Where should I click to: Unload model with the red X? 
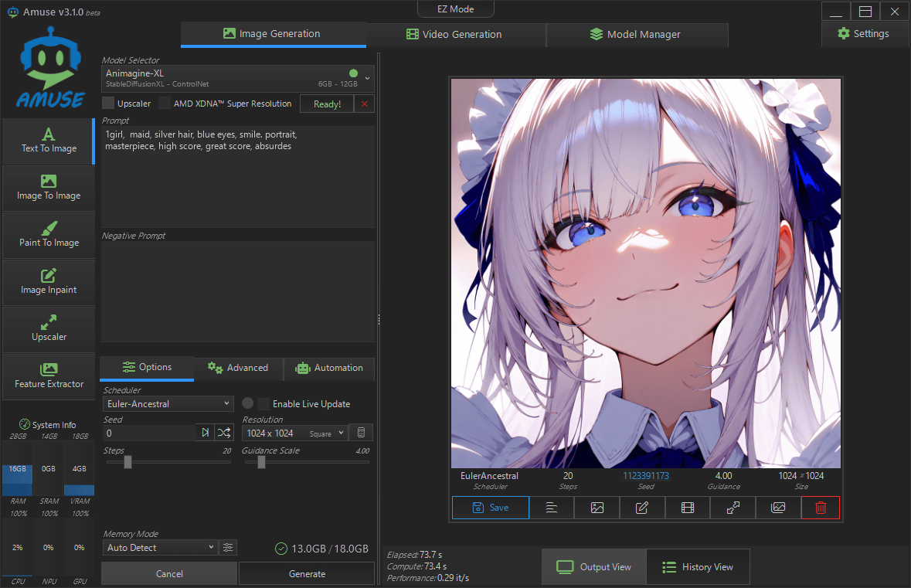(364, 104)
